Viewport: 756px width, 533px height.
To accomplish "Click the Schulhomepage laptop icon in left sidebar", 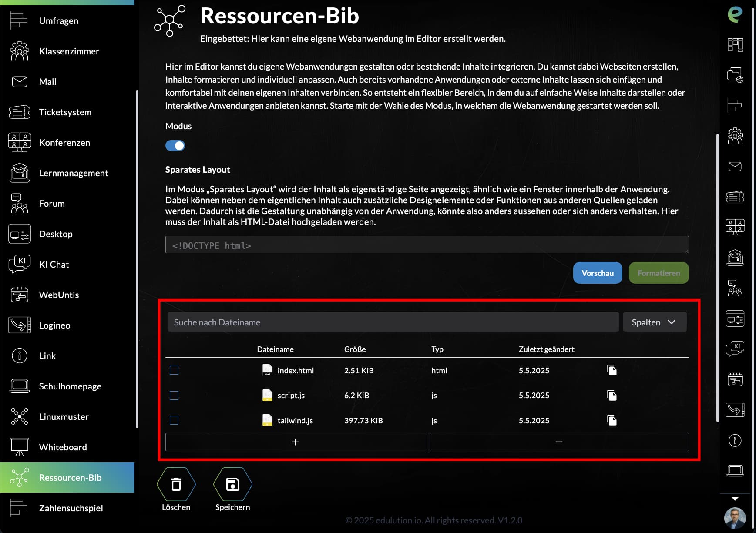I will pyautogui.click(x=19, y=386).
